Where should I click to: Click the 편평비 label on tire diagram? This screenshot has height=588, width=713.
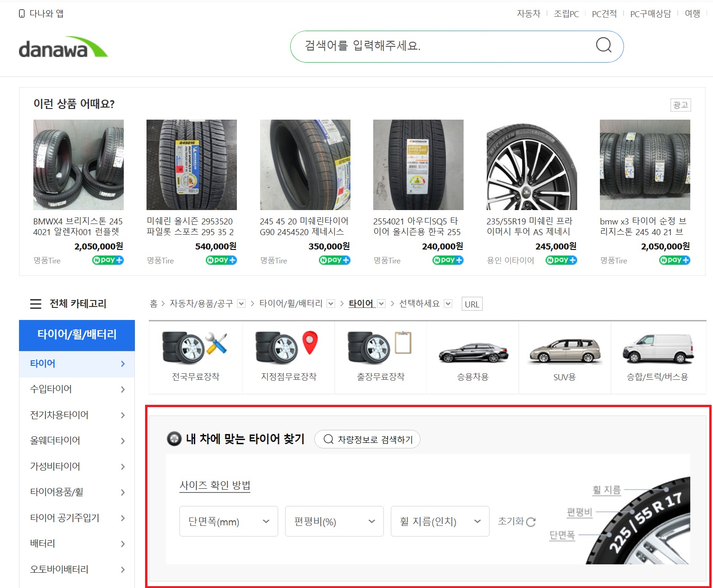[579, 512]
